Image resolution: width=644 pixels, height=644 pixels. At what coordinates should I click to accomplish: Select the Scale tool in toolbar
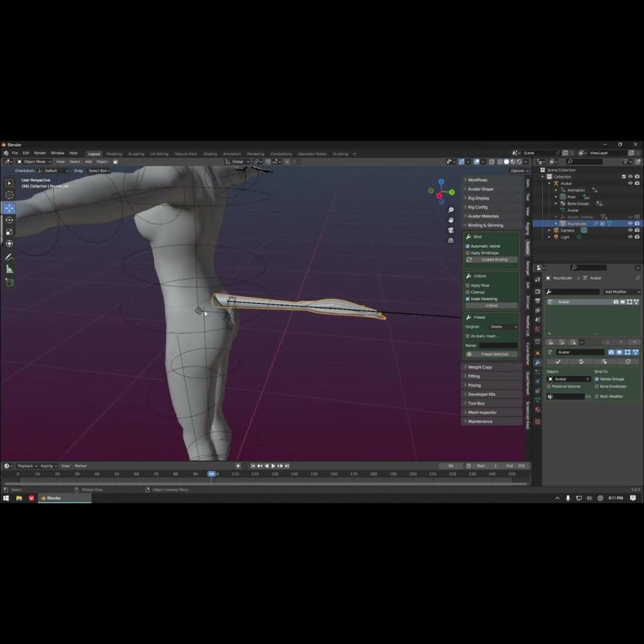[x=9, y=232]
